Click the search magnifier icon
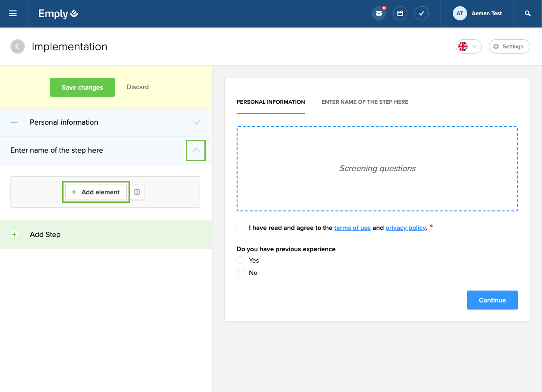 pyautogui.click(x=528, y=14)
